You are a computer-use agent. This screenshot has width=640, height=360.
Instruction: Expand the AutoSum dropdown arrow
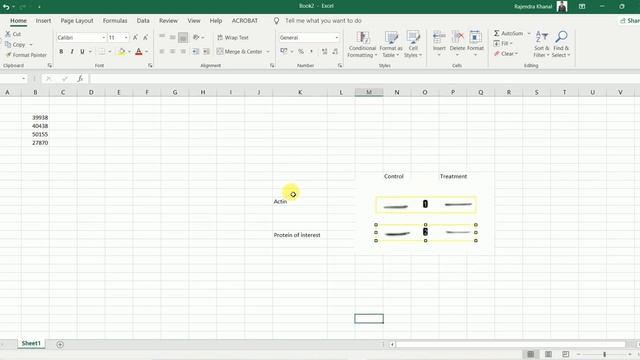[x=529, y=33]
